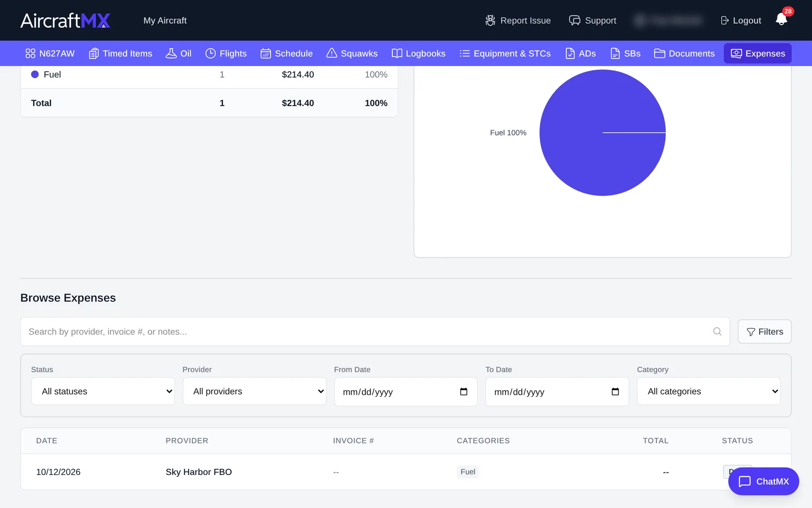Click the Report Issue bug icon

(x=490, y=20)
